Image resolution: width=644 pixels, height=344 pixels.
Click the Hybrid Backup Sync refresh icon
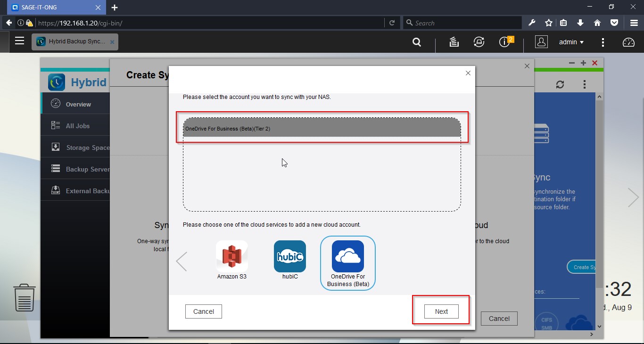coord(560,84)
